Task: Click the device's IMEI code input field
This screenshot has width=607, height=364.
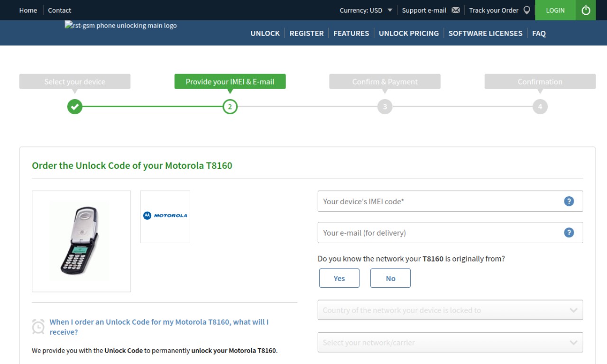Action: click(450, 201)
